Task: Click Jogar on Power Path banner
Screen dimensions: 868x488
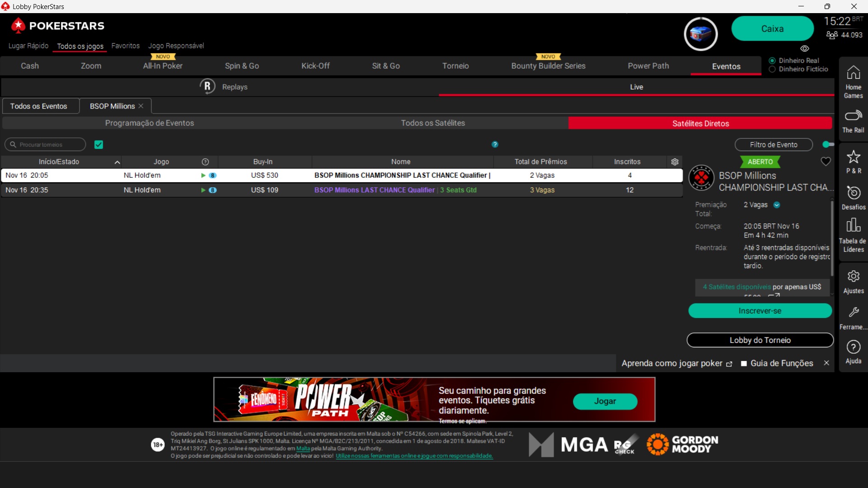Action: click(605, 401)
